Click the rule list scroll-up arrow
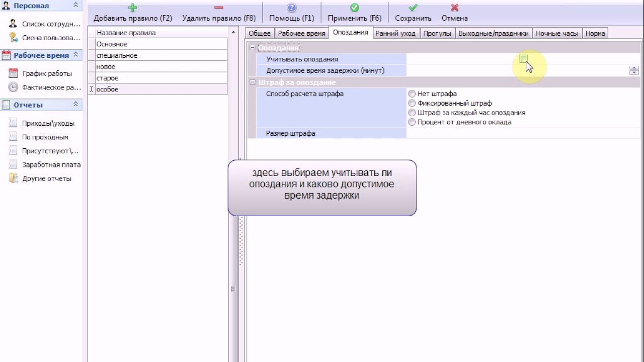 pos(233,32)
